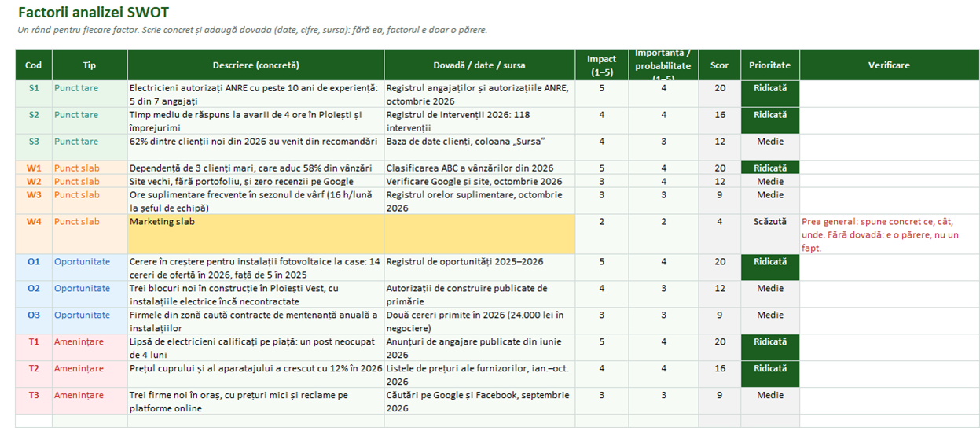
Task: Select code cell S3
Action: pyautogui.click(x=34, y=148)
